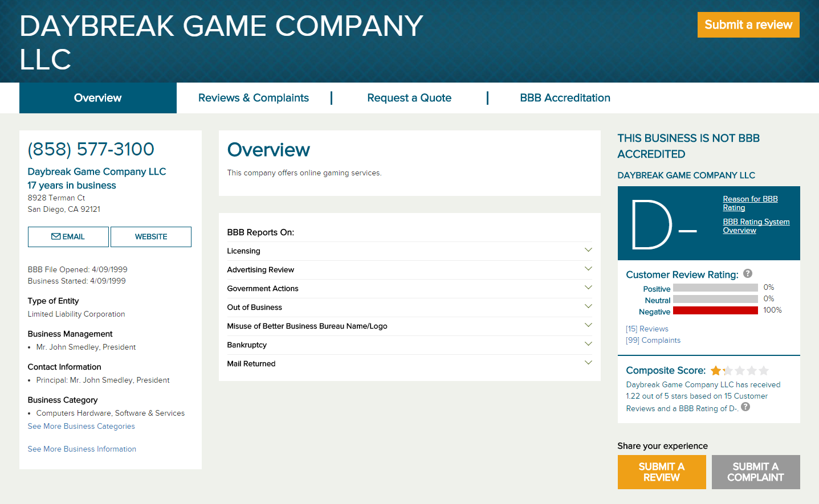Click the SUBMIT A COMPLAINT button
Screen dimensions: 819x504
[756, 472]
